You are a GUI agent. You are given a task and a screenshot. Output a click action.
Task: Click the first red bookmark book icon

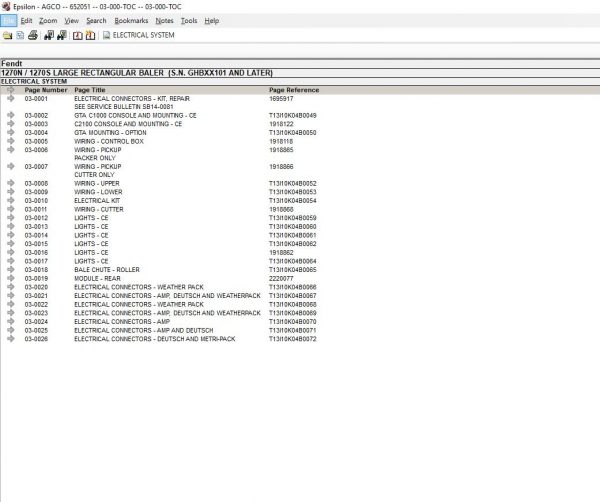pyautogui.click(x=78, y=36)
